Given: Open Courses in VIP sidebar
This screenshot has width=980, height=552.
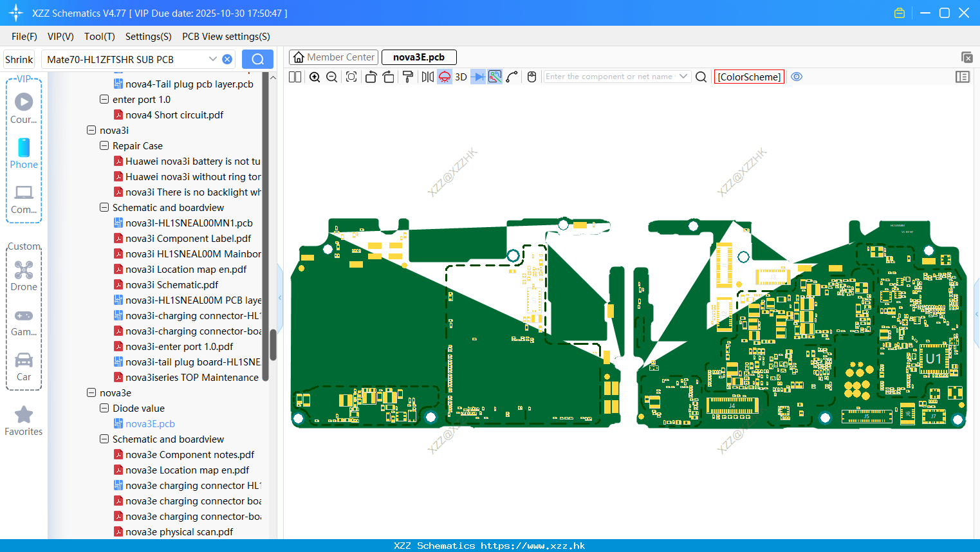Looking at the screenshot, I should 24,109.
